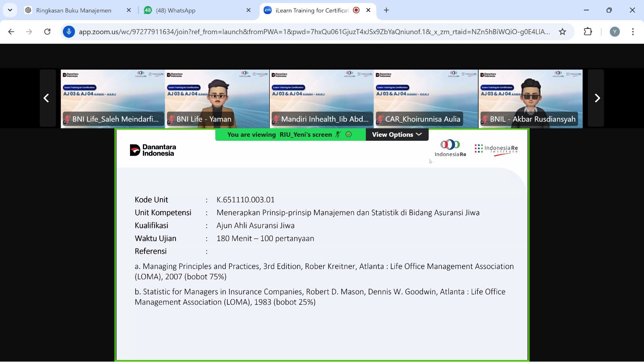Image resolution: width=644 pixels, height=362 pixels.
Task: Expand the View Options dropdown
Action: pyautogui.click(x=397, y=134)
